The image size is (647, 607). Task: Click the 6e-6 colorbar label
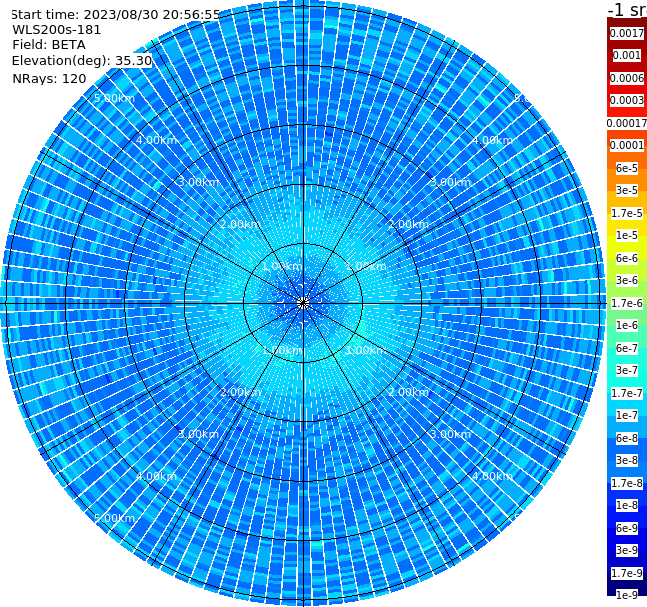tap(627, 258)
